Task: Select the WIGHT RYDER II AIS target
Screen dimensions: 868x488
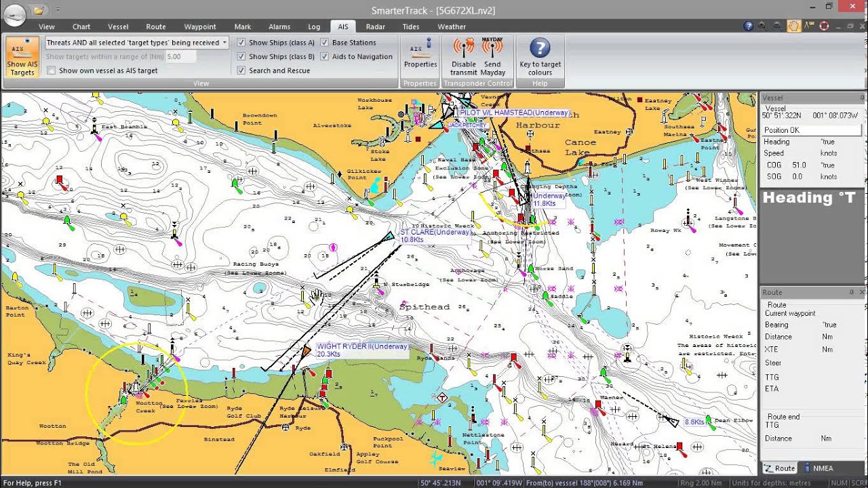Action: pyautogui.click(x=307, y=350)
